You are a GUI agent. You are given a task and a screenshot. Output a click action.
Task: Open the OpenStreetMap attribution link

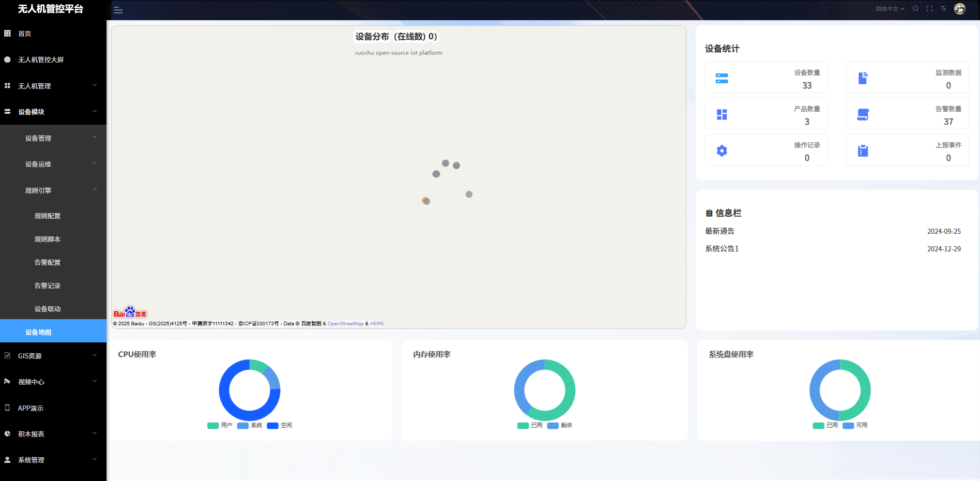tap(345, 324)
